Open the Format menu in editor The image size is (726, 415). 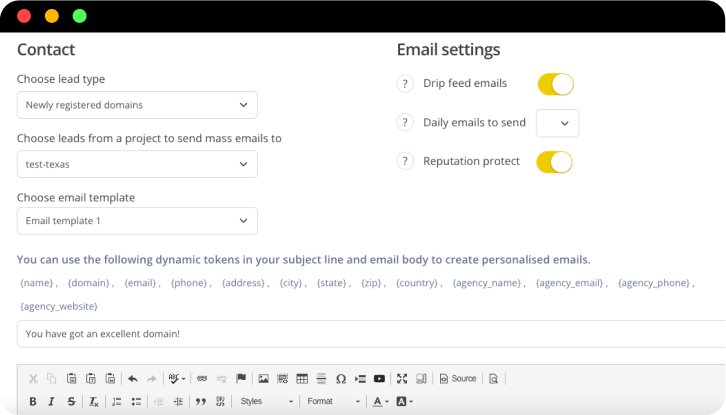(x=333, y=402)
